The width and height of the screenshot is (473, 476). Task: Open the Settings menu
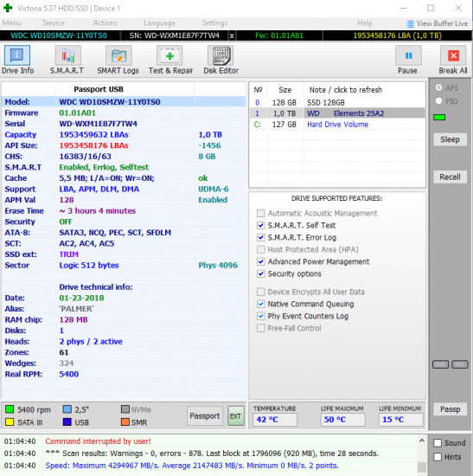pos(214,23)
